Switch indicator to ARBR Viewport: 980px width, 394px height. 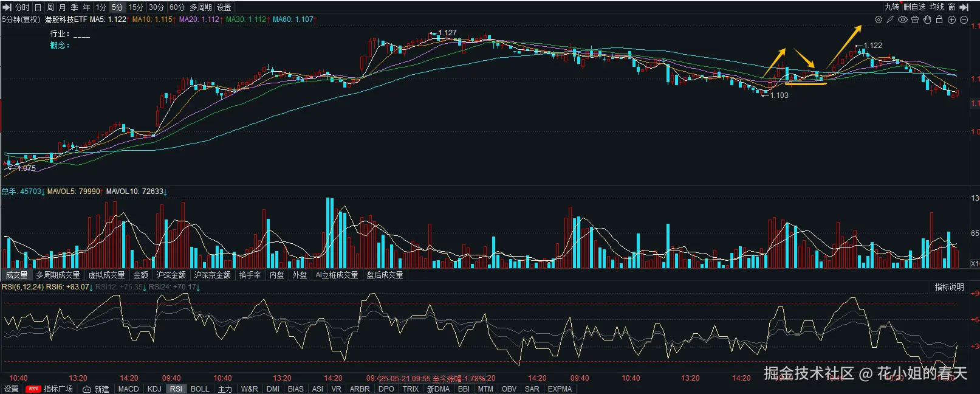pyautogui.click(x=360, y=389)
